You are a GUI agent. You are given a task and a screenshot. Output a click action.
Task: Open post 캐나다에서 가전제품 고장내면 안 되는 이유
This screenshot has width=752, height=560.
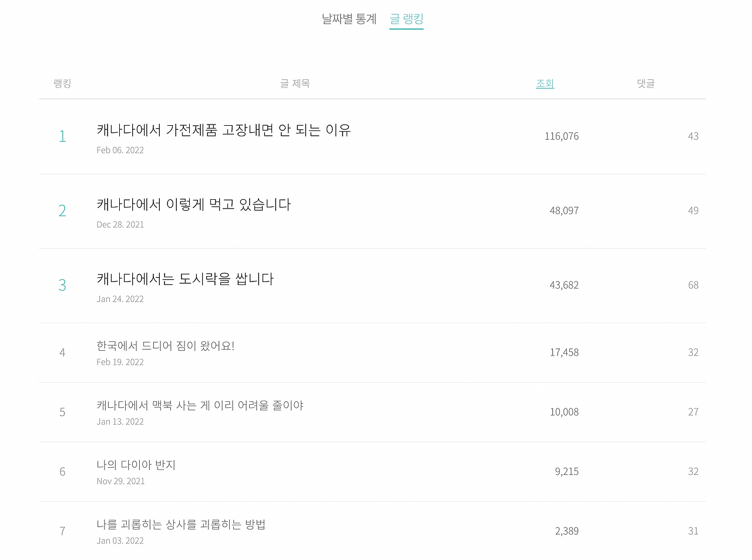pyautogui.click(x=224, y=130)
